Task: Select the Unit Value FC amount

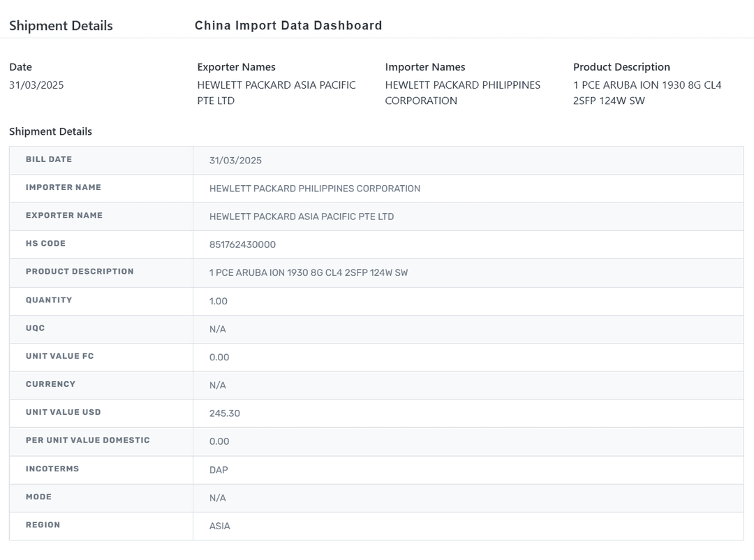Action: 219,358
